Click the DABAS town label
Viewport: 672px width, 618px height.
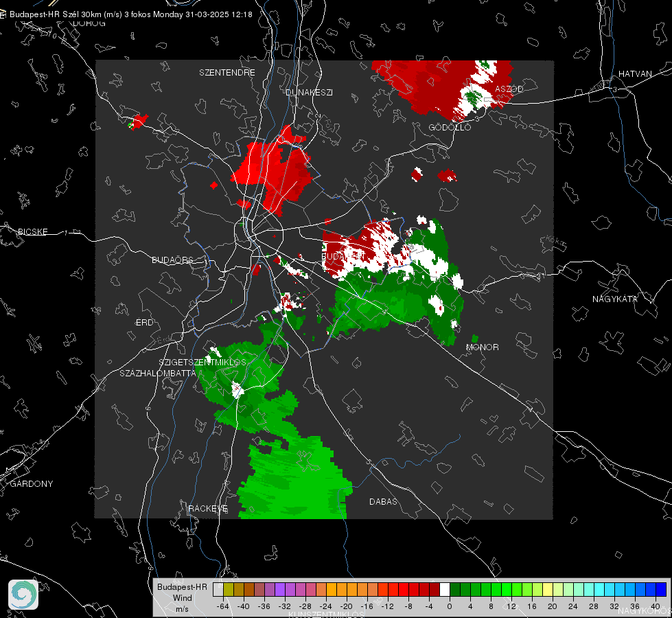(x=383, y=501)
